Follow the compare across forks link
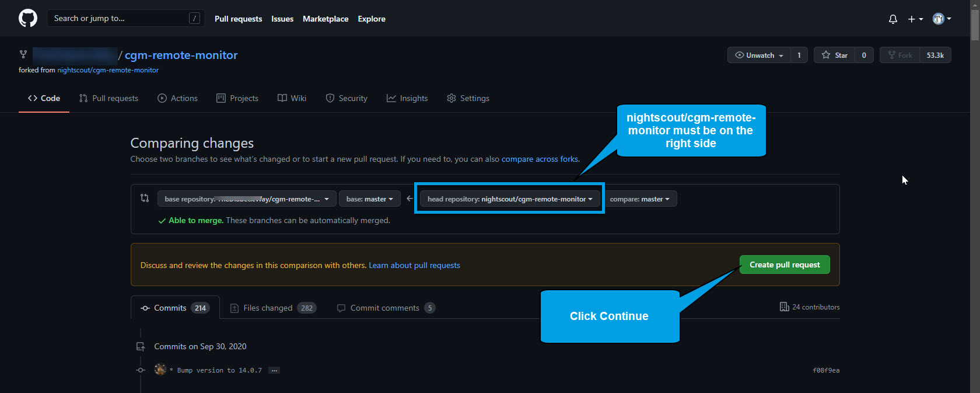This screenshot has height=393, width=980. [540, 159]
